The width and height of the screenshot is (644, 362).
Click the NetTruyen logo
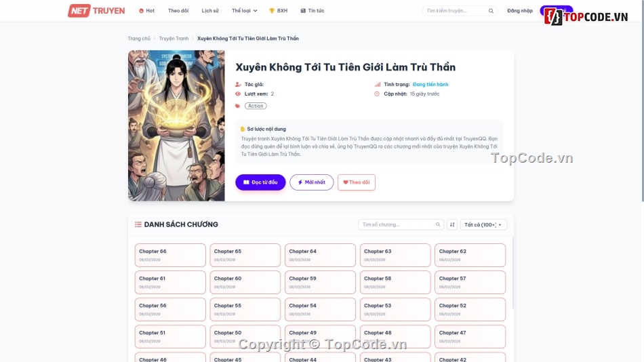(x=96, y=11)
